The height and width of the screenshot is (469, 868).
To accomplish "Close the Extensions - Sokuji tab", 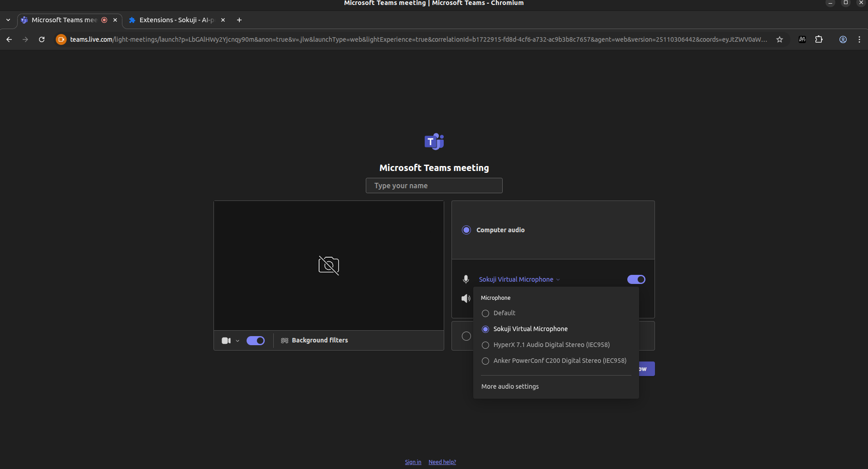I will click(223, 20).
